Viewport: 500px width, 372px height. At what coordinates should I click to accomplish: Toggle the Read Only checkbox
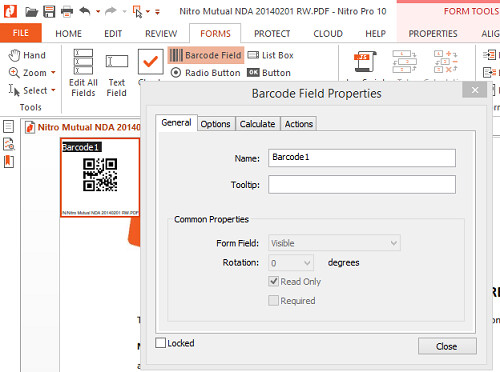point(273,281)
